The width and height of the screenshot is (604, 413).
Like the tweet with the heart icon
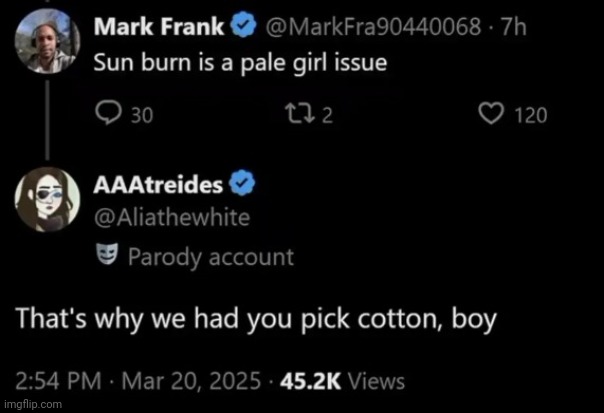(x=491, y=115)
